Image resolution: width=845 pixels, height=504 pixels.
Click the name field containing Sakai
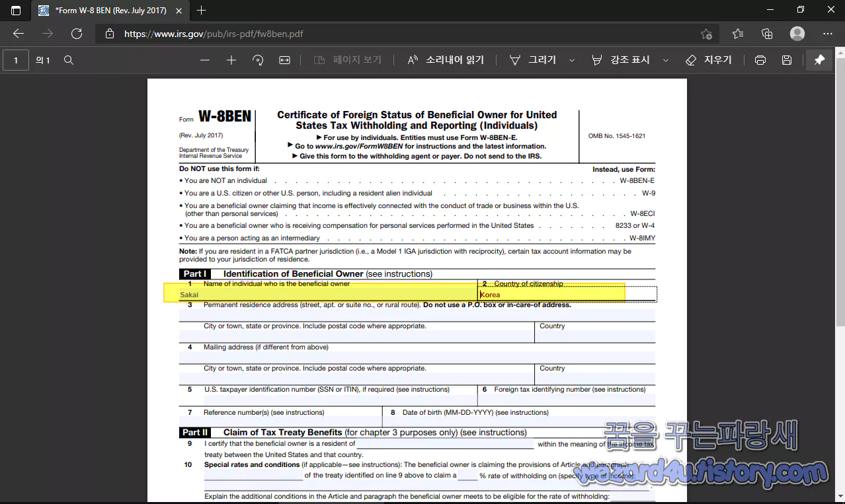coord(327,295)
